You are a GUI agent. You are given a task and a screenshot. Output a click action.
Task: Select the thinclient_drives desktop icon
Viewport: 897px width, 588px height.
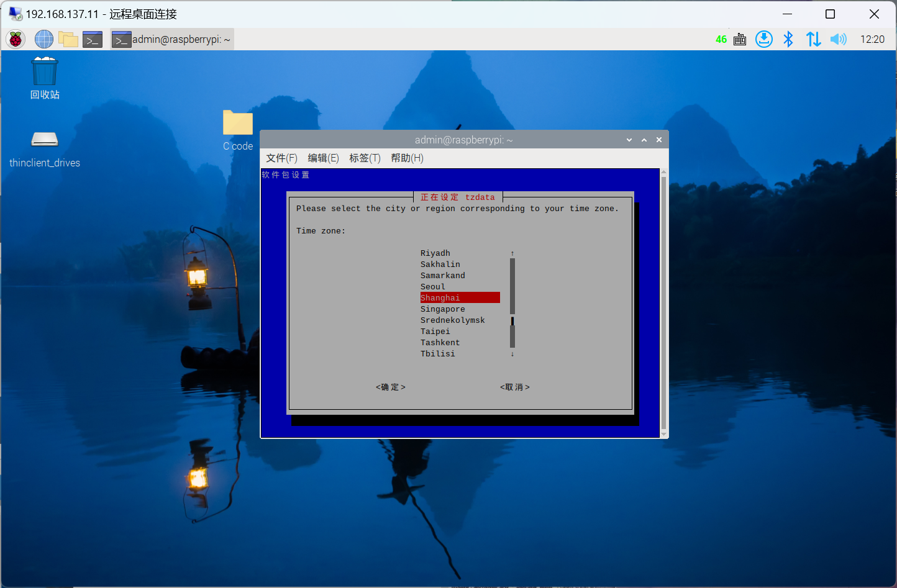tap(45, 149)
